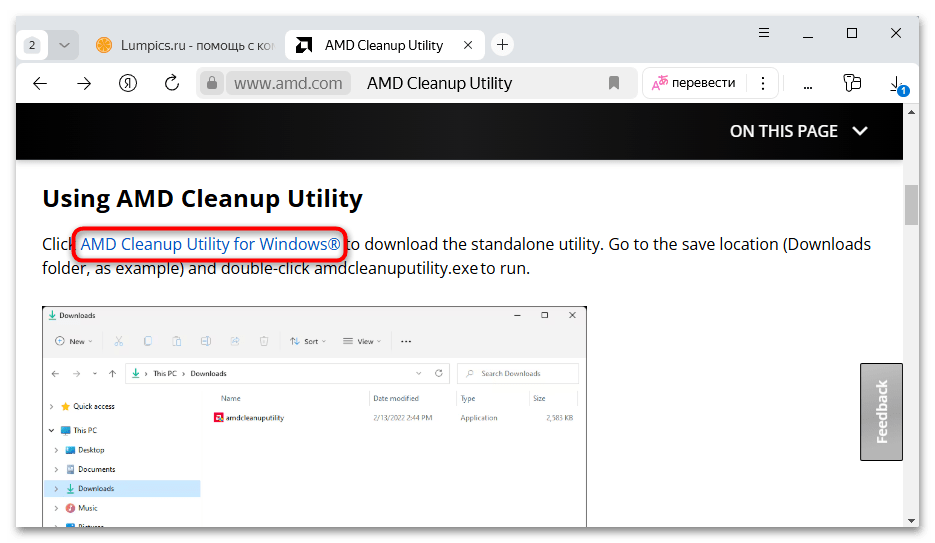
Task: Click the www.amd.com address field
Action: click(288, 83)
